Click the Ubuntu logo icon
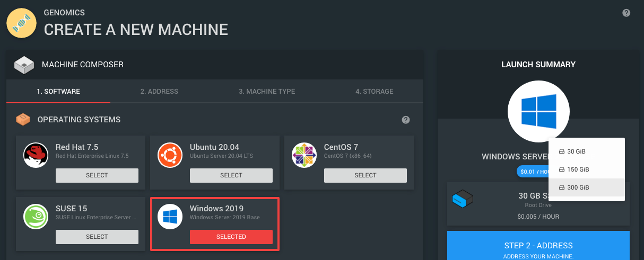The height and width of the screenshot is (260, 644). [x=170, y=155]
